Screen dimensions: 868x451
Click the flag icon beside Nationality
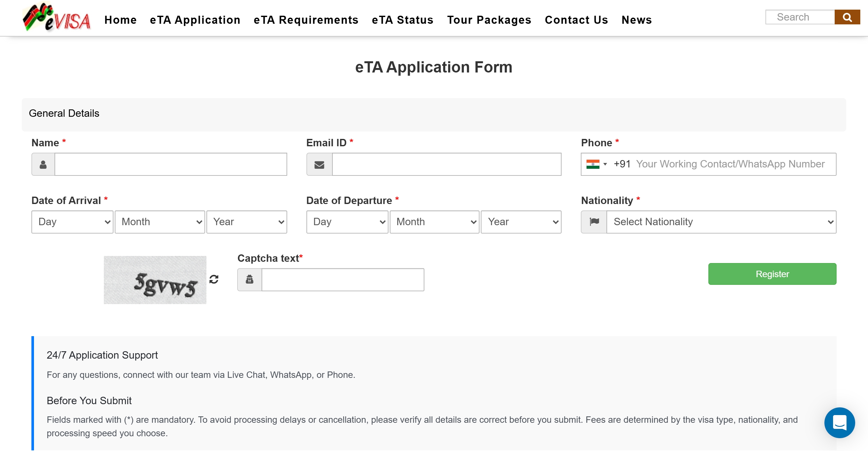pos(594,222)
